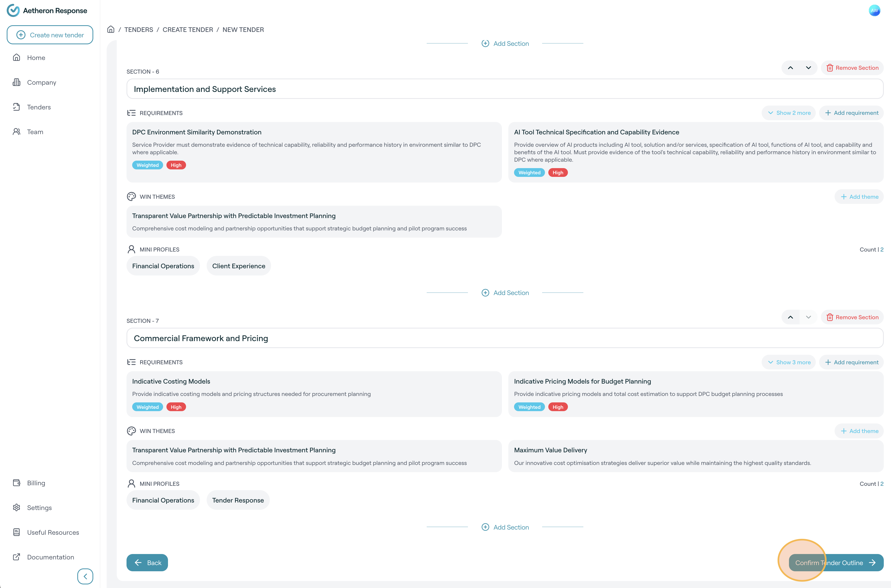891x588 pixels.
Task: Click the home icon in breadcrumb
Action: point(111,29)
